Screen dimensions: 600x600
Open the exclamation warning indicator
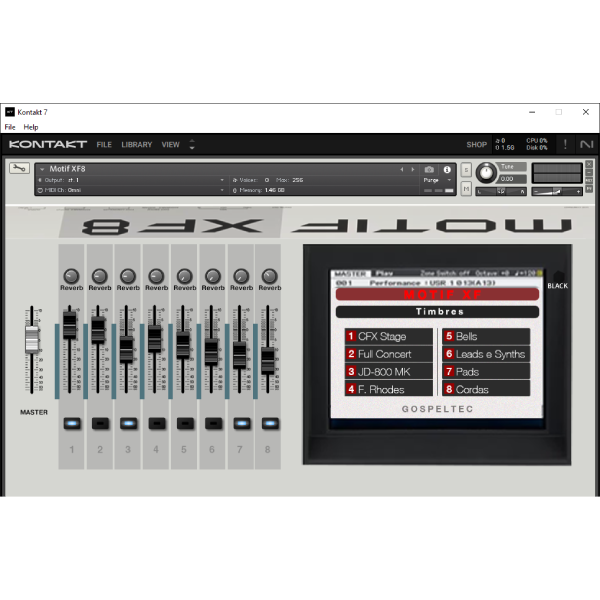(565, 144)
